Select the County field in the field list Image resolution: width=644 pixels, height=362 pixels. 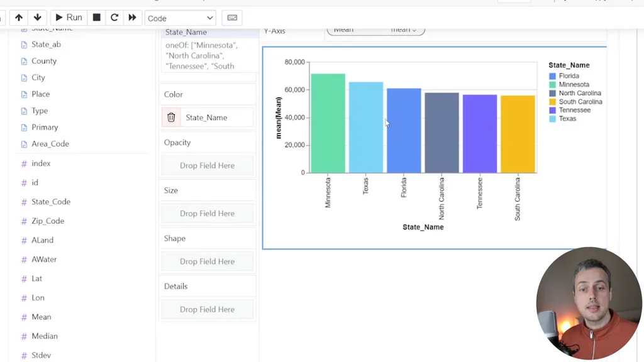coord(44,61)
